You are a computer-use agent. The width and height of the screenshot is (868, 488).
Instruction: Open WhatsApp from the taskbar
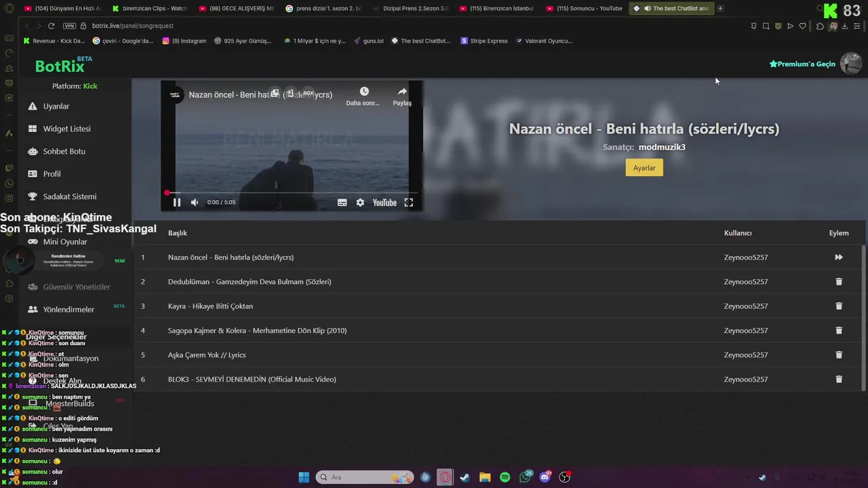(525, 477)
